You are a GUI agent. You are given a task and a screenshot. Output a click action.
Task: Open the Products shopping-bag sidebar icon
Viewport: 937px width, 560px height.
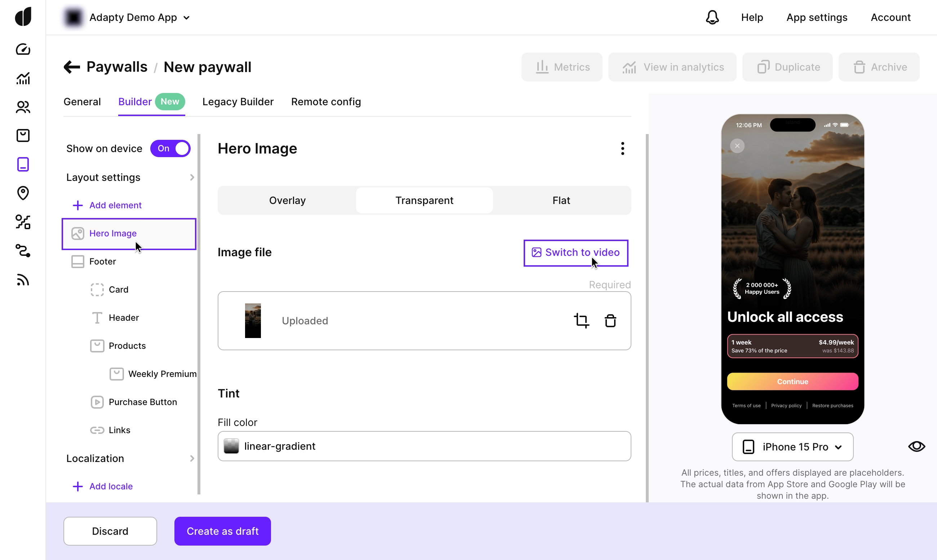pyautogui.click(x=23, y=135)
